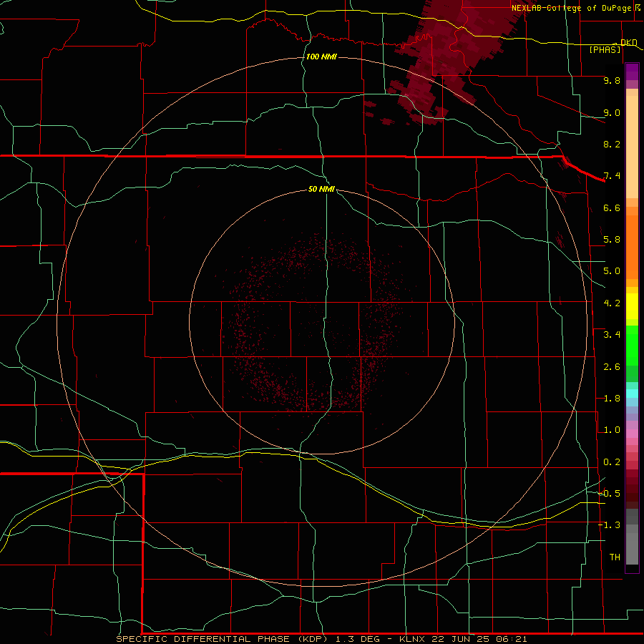The height and width of the screenshot is (644, 644).
Task: Click the 9.8 scale value
Action: 612,80
